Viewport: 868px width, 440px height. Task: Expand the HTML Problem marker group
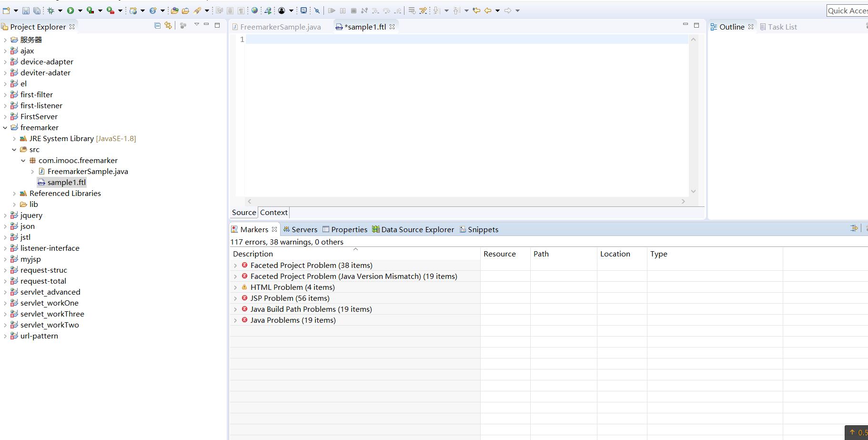coord(235,287)
